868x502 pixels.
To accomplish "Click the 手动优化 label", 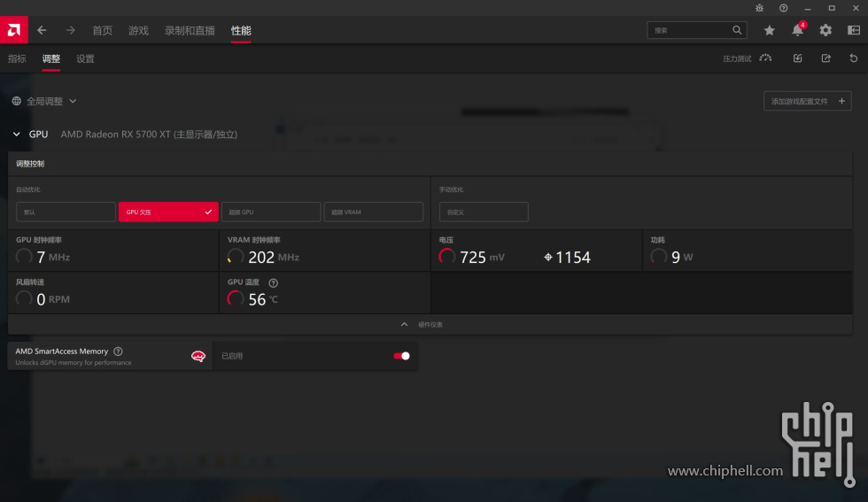I will (451, 189).
